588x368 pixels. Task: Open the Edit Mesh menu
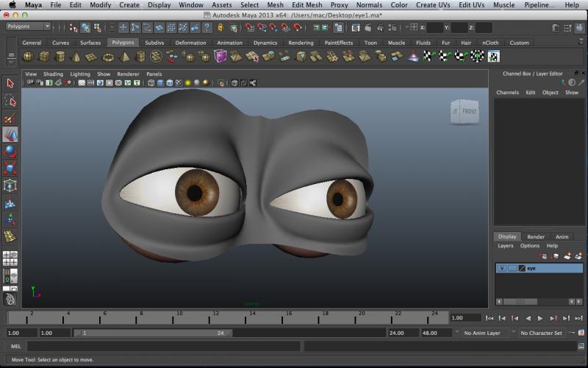[306, 5]
